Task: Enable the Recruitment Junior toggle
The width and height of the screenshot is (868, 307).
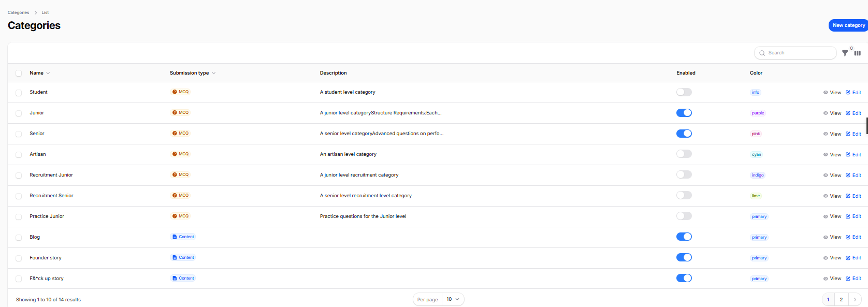Action: [x=684, y=174]
